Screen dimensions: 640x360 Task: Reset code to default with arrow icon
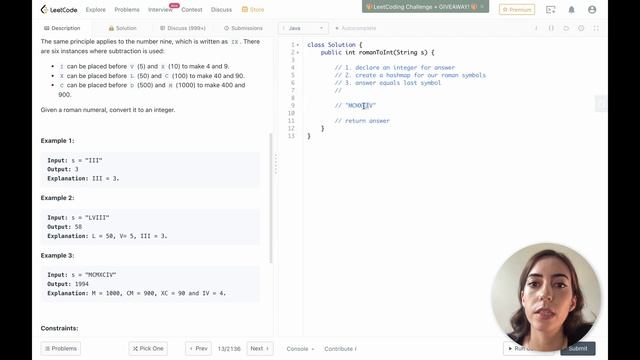pos(566,28)
